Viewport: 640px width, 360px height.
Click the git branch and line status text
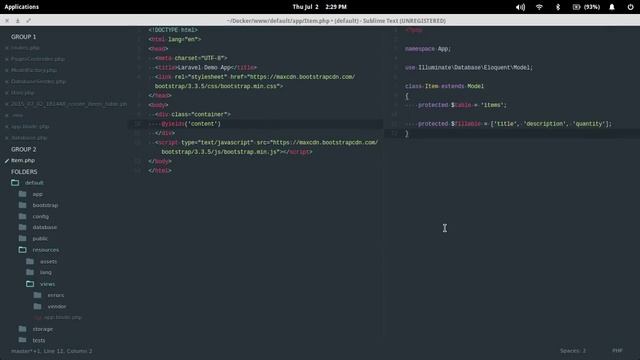click(x=51, y=351)
